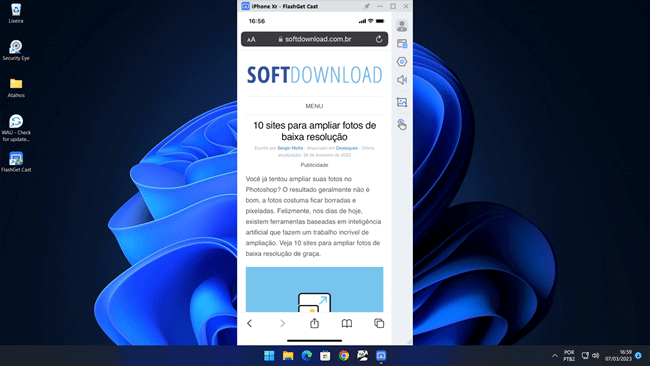
Task: Open the Destaques category link
Action: 347,148
